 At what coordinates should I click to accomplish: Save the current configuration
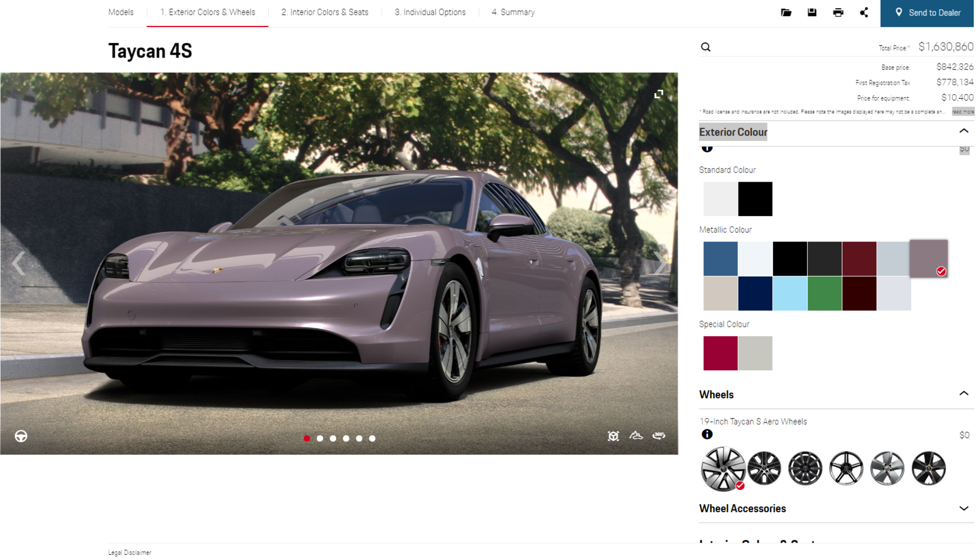tap(812, 12)
